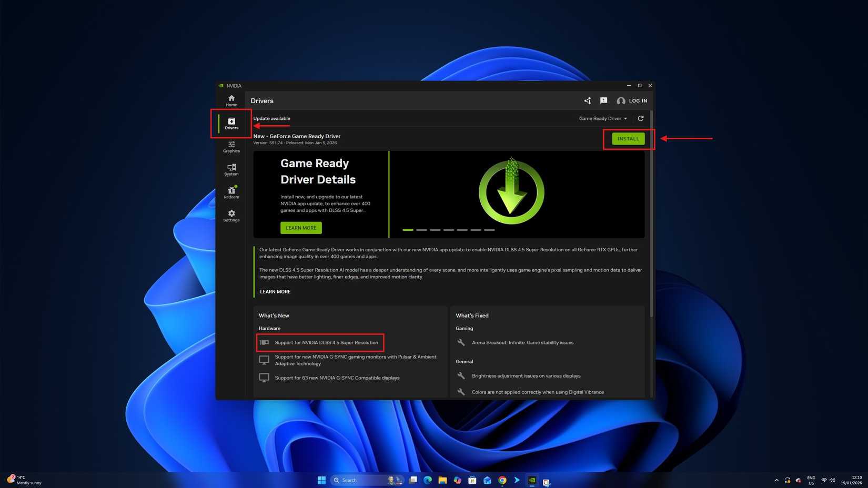Click the share icon in the top bar

[x=587, y=100]
